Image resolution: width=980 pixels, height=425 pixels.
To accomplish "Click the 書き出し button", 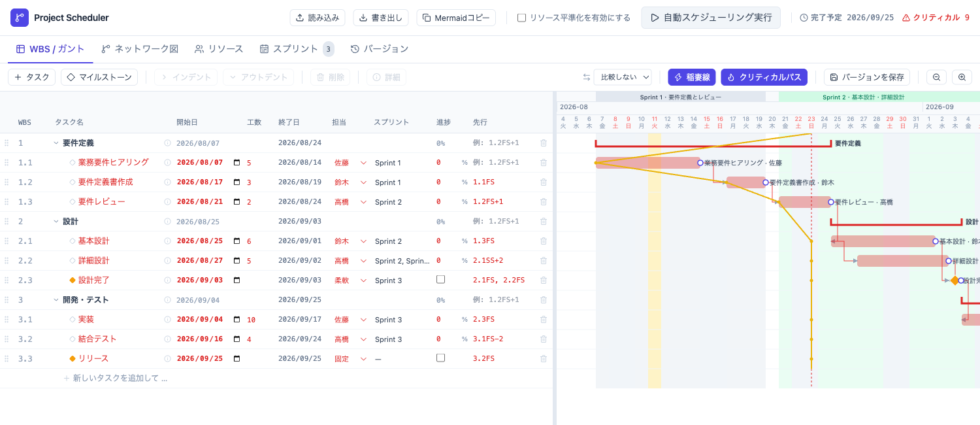I will point(381,18).
